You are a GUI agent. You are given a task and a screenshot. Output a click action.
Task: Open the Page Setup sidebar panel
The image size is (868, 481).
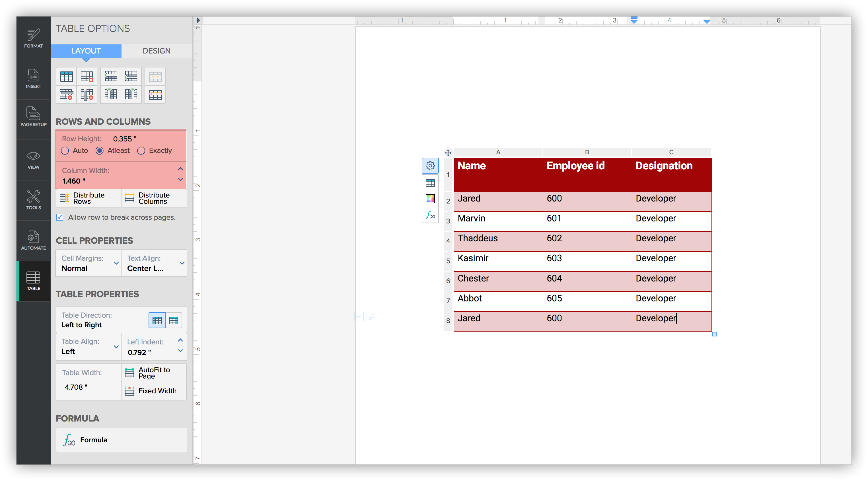tap(33, 117)
